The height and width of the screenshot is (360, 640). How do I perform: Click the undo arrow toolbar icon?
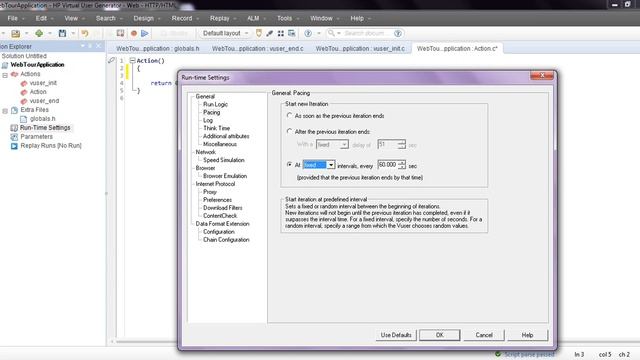(x=84, y=33)
